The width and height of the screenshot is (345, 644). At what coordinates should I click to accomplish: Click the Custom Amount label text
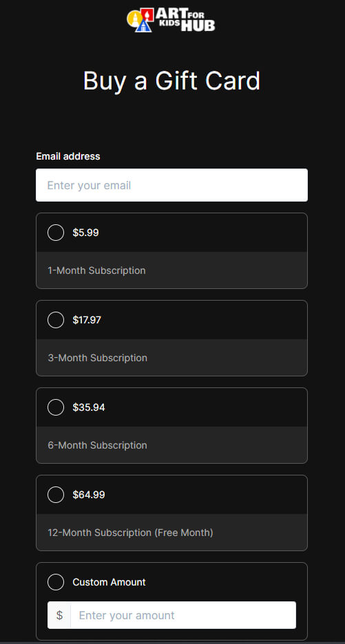(x=109, y=582)
